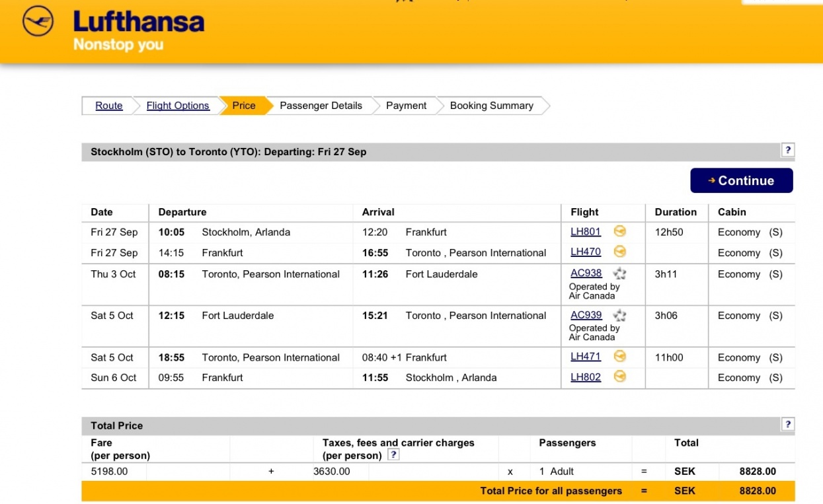View details for flight LH802
This screenshot has width=823, height=504.
point(586,377)
